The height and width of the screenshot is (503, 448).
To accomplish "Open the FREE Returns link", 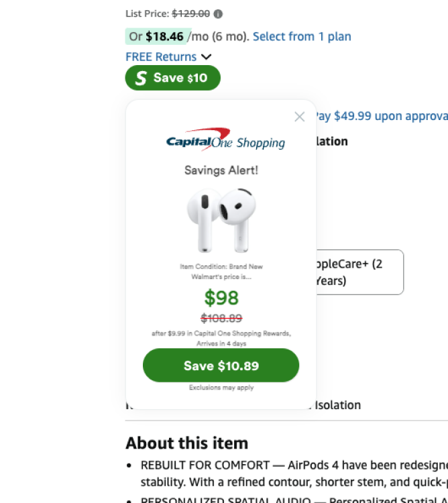I will pos(161,57).
